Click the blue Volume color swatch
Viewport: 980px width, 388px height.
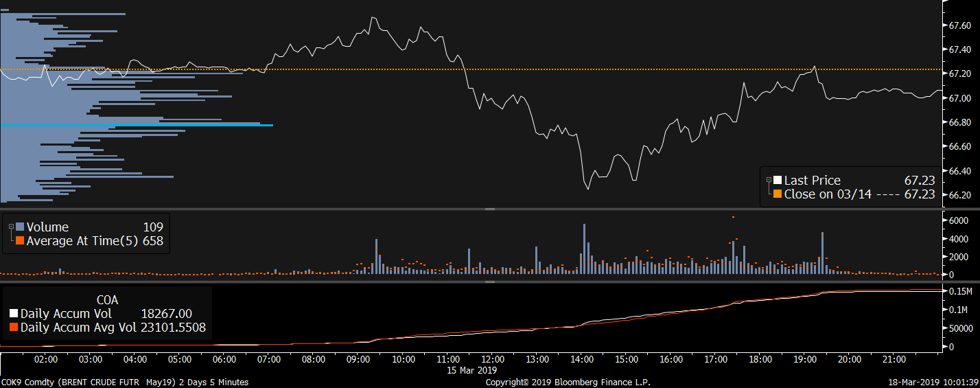coord(20,227)
